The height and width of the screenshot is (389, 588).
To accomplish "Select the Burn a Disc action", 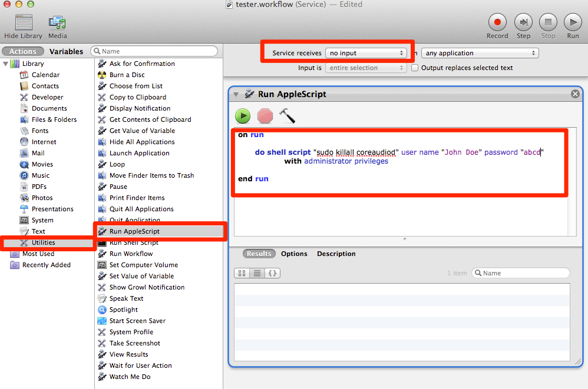I will tap(127, 75).
